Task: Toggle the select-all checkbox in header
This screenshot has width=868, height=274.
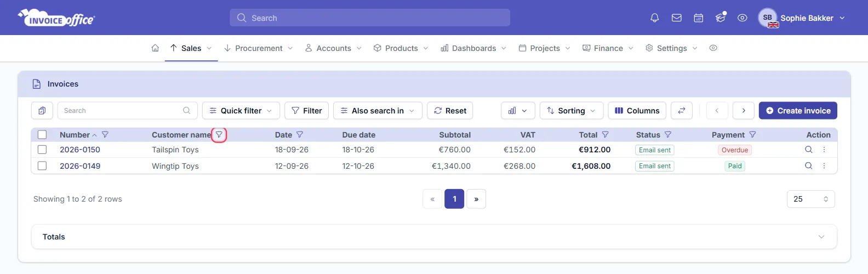Action: (x=42, y=135)
